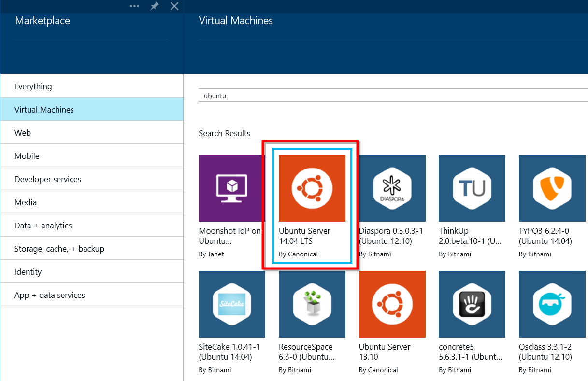
Task: Open the ellipsis options menu
Action: point(134,6)
